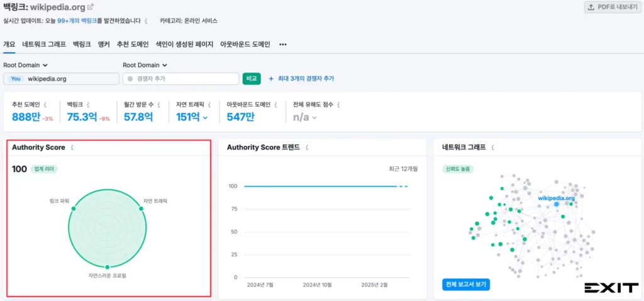Screen dimensions: 644x301
Task: Click the 547만 outbound domains value
Action: [x=240, y=117]
